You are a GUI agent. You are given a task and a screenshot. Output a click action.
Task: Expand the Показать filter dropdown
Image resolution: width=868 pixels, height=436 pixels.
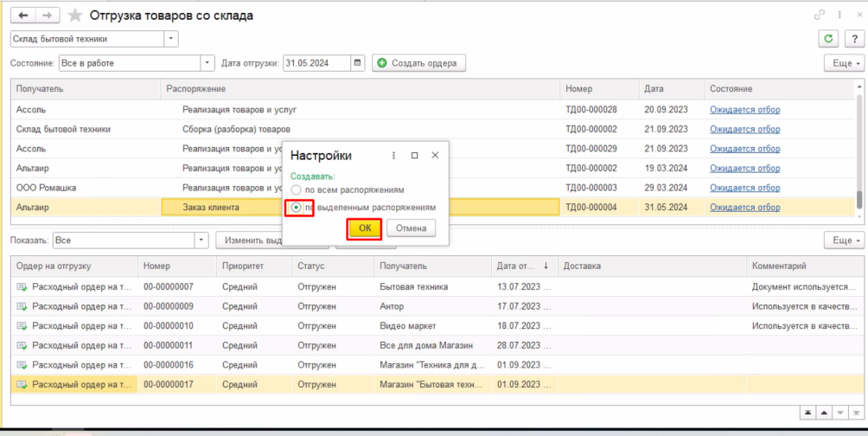pos(201,240)
